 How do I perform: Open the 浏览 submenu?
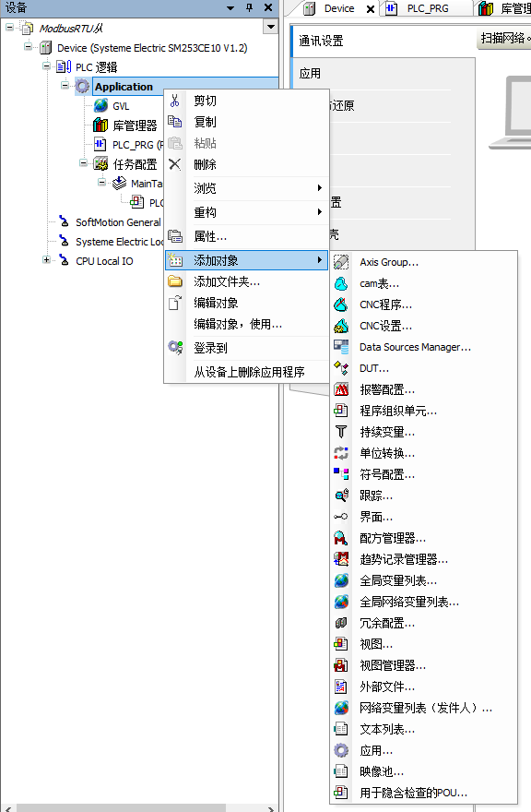pos(246,188)
